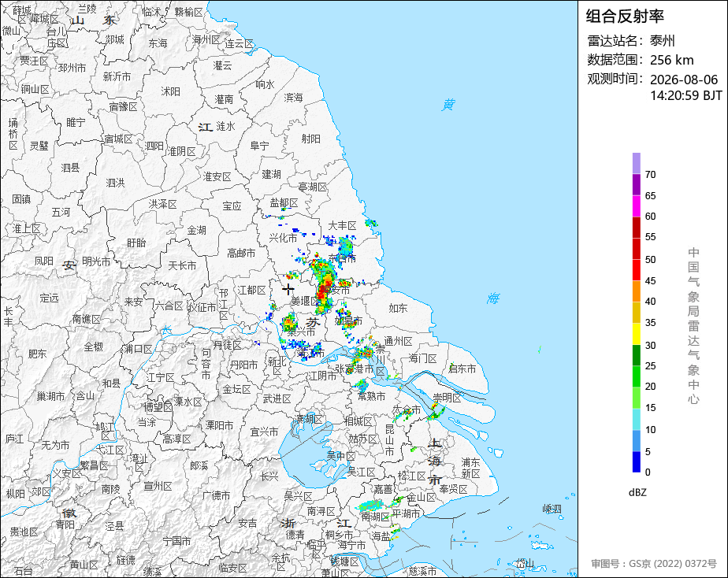Image resolution: width=728 pixels, height=578 pixels.
Task: Select the 256 km data range text
Action: (672, 60)
